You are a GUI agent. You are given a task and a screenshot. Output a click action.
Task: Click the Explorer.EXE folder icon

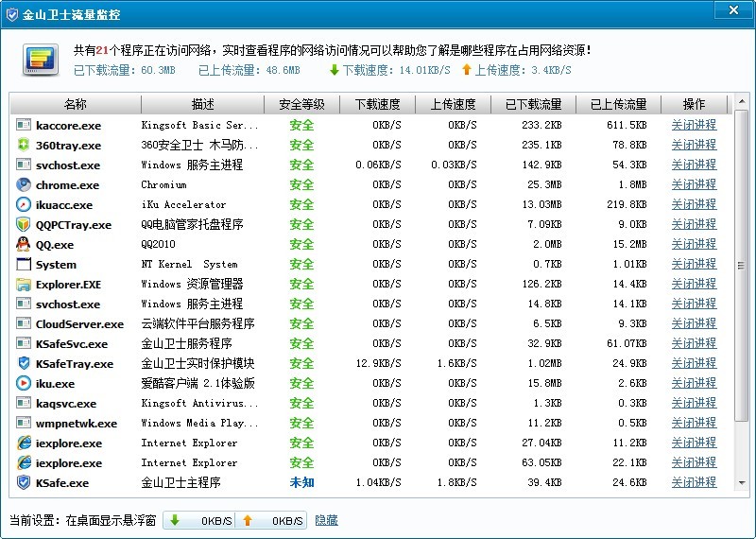click(x=23, y=285)
